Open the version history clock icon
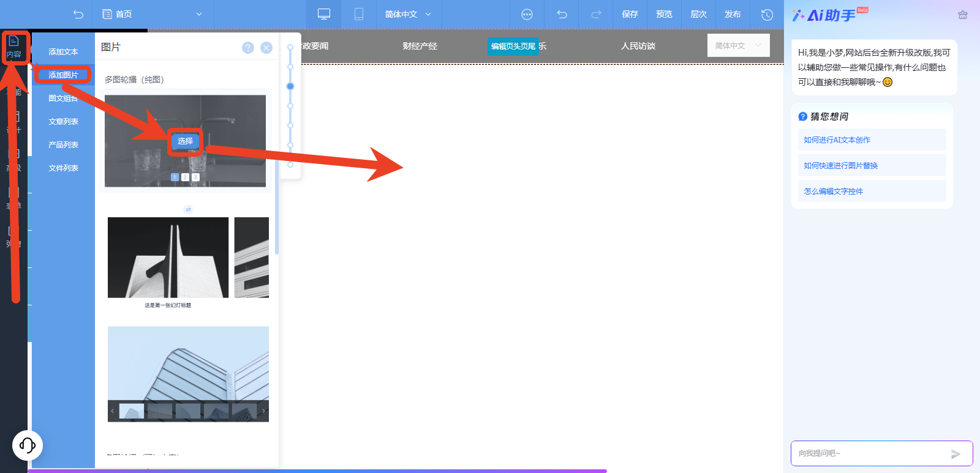980x473 pixels. click(x=767, y=14)
